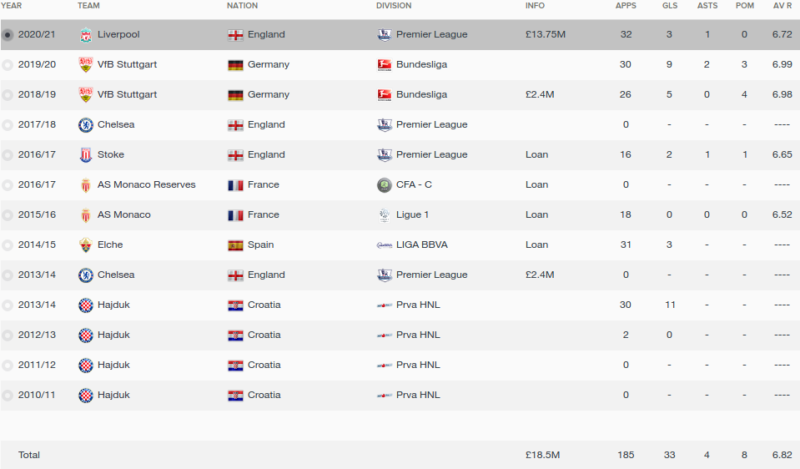Viewport: 800px width, 469px height.
Task: Click the Elche club crest icon
Action: [86, 245]
